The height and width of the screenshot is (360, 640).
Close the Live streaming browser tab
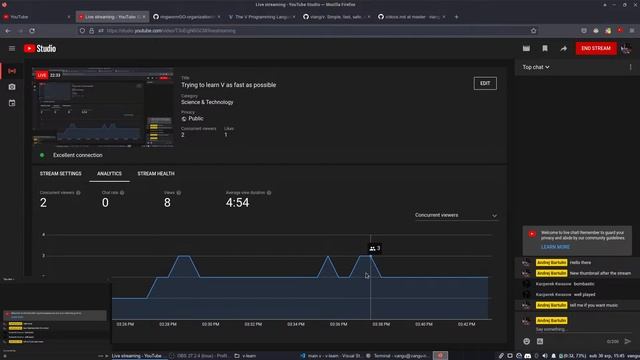tap(144, 17)
